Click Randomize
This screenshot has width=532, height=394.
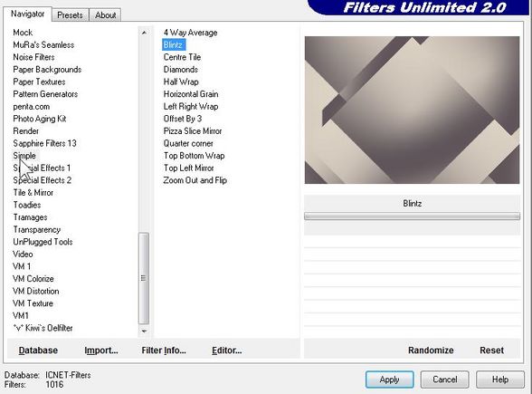pos(431,351)
